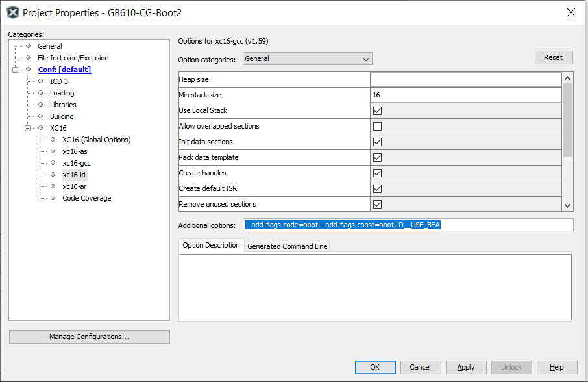Select XC16 (Global Options) node
Image resolution: width=588 pixels, height=382 pixels.
click(x=96, y=140)
